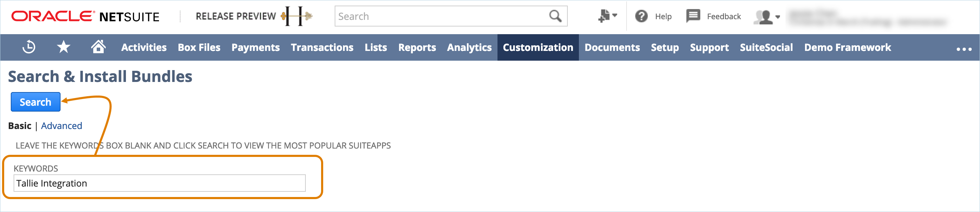Open the Transactions menu
The width and height of the screenshot is (980, 212).
pos(322,47)
